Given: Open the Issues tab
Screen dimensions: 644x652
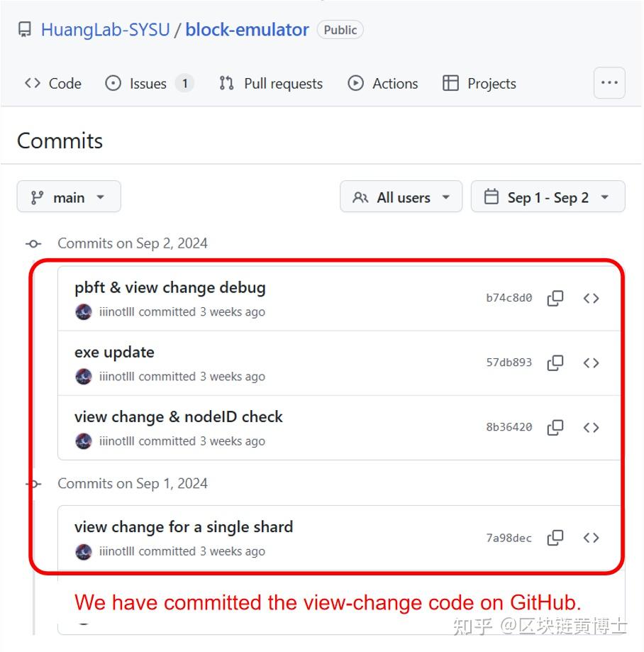Looking at the screenshot, I should (x=149, y=83).
